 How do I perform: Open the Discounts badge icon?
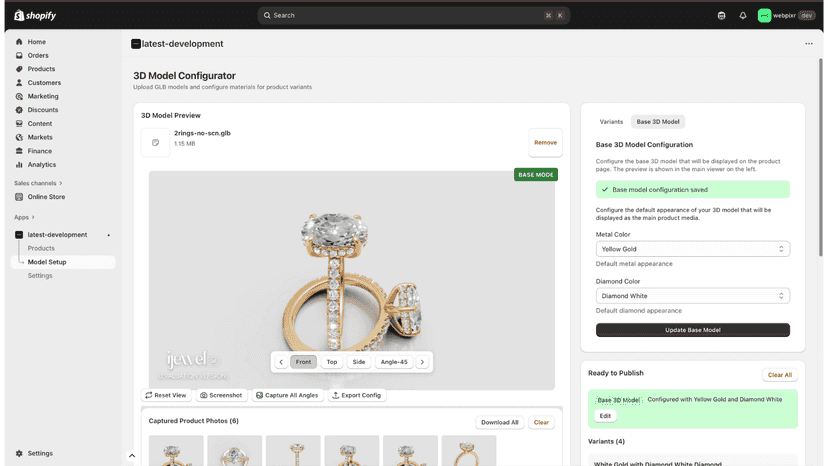point(19,110)
